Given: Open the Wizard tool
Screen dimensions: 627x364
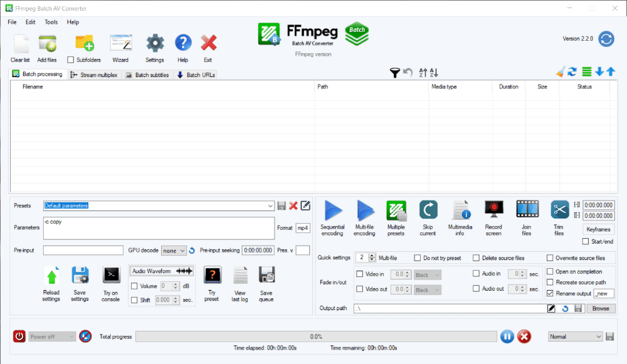Looking at the screenshot, I should click(x=121, y=43).
